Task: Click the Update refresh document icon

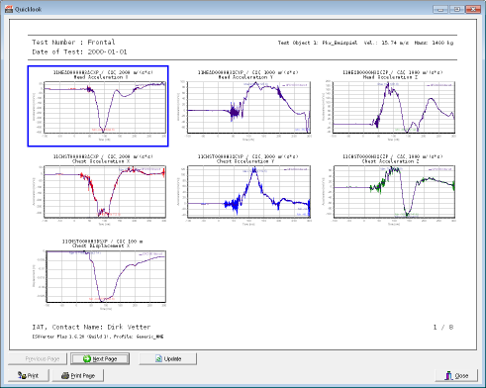Action: [x=159, y=359]
